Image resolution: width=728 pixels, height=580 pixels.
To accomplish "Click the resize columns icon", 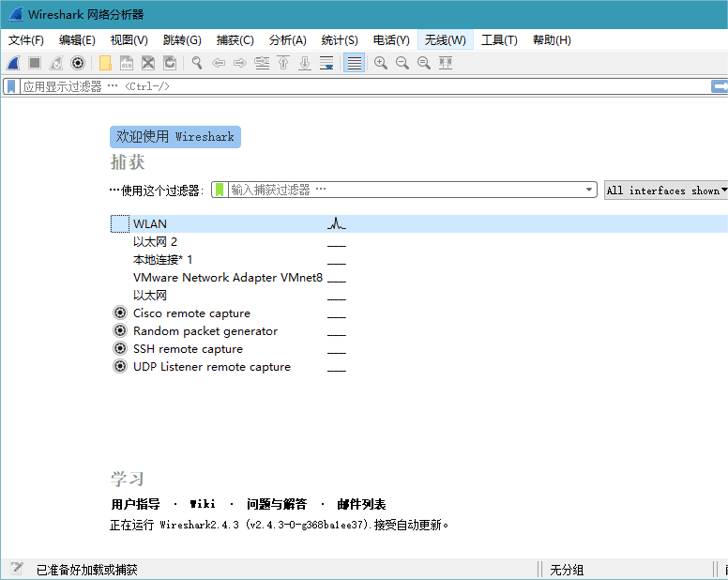I will (x=446, y=63).
